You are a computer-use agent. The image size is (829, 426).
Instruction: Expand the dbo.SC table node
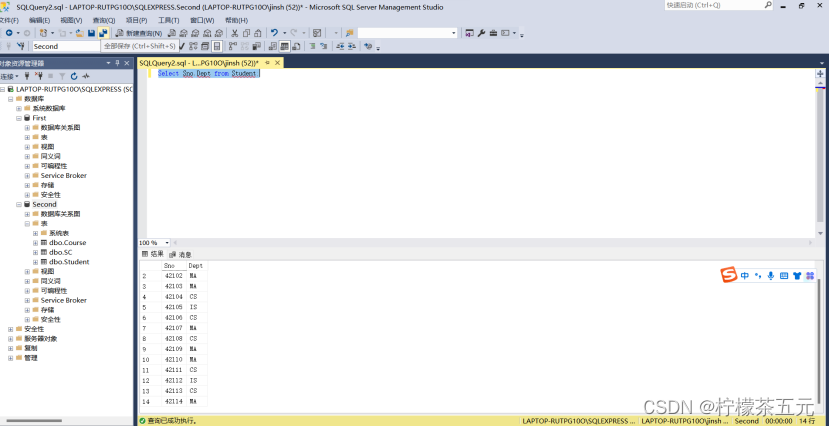coord(35,252)
